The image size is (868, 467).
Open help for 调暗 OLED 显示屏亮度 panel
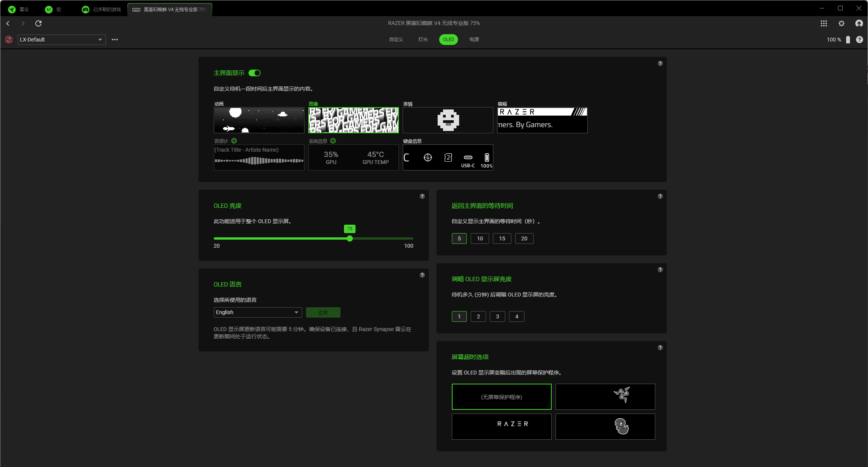point(660,270)
